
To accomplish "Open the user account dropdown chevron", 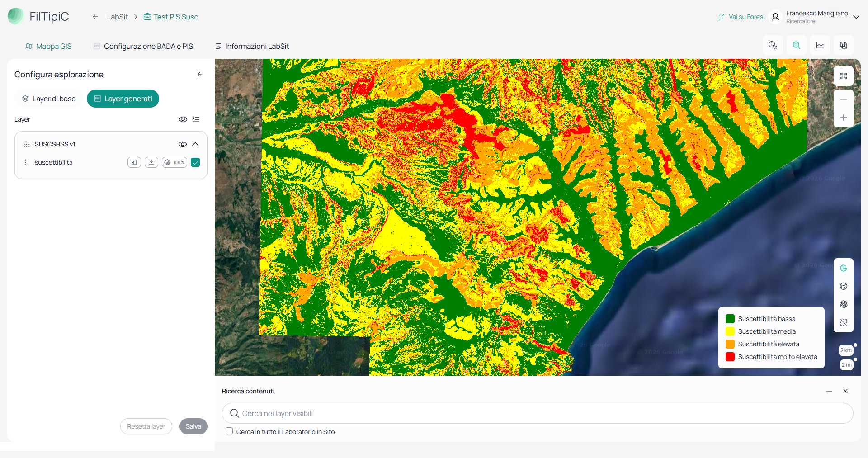I will pos(856,17).
